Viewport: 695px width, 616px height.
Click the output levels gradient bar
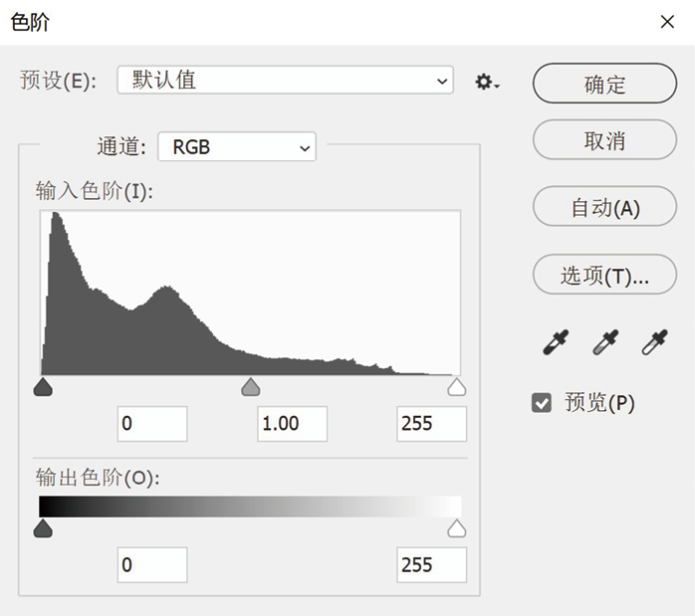pyautogui.click(x=251, y=507)
